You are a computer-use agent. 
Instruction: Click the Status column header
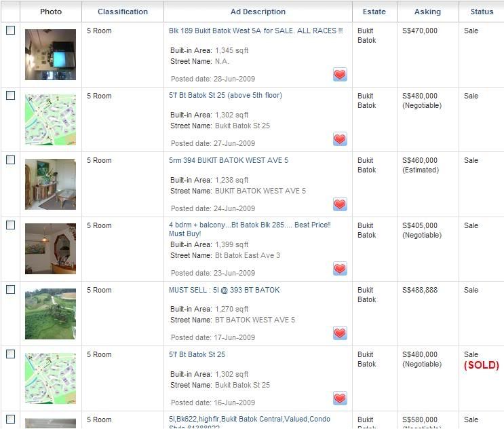482,12
